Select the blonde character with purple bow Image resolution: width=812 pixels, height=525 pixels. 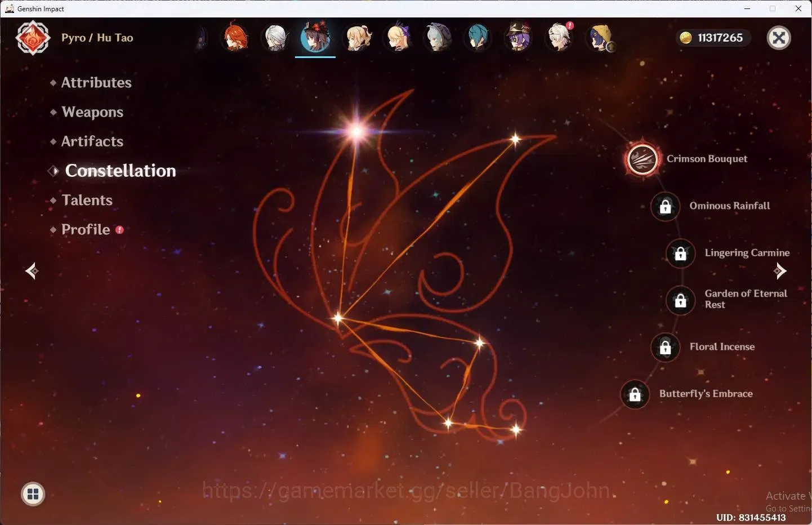click(398, 38)
